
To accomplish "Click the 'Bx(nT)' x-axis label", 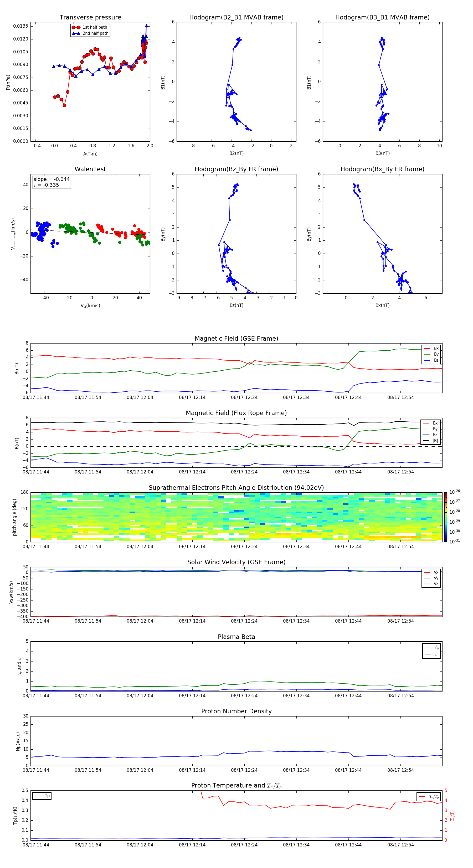I will 382,305.
